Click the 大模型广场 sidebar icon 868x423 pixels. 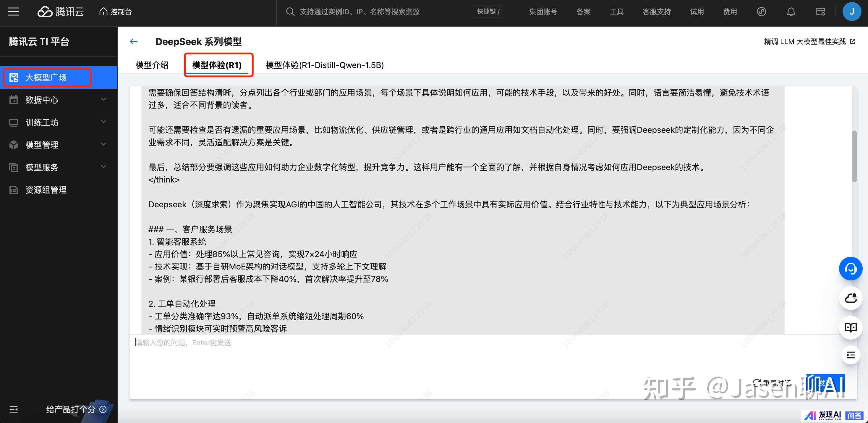[14, 78]
